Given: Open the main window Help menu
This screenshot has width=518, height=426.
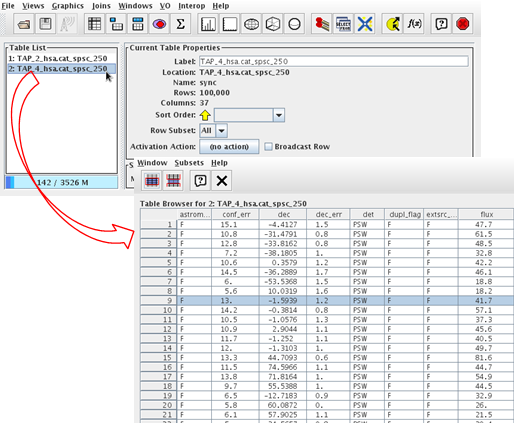Looking at the screenshot, I should point(221,6).
